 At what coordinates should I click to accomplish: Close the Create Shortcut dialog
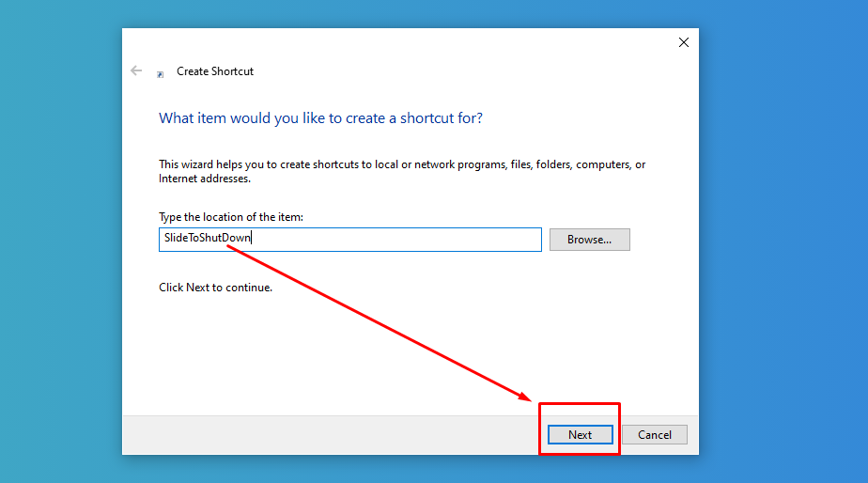[x=684, y=42]
